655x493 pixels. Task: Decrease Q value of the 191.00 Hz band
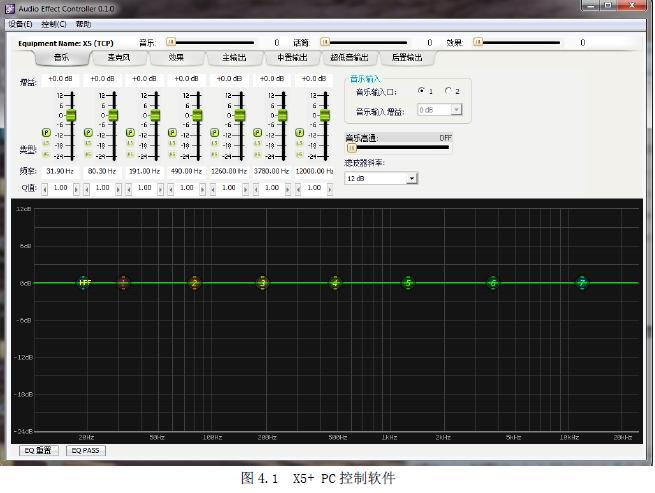click(129, 189)
